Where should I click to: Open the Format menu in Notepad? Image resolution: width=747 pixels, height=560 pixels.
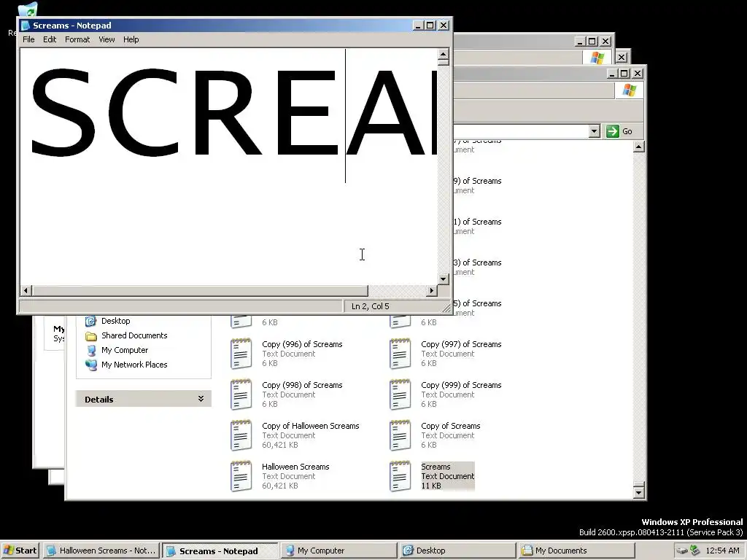point(77,39)
